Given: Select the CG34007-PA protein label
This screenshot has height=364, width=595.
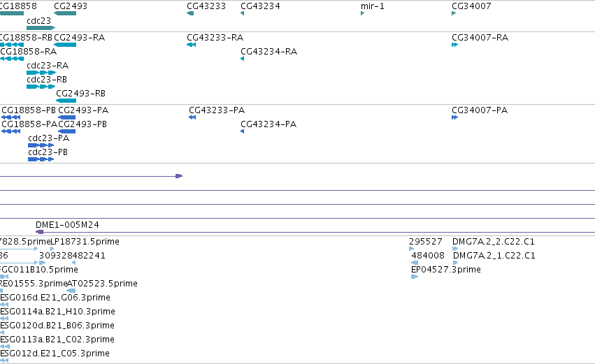Looking at the screenshot, I should pos(480,110).
